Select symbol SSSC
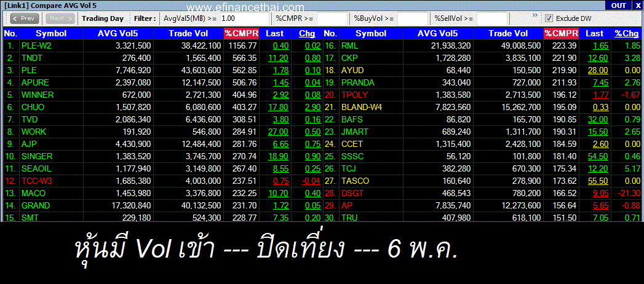The image size is (644, 284). pyautogui.click(x=352, y=156)
